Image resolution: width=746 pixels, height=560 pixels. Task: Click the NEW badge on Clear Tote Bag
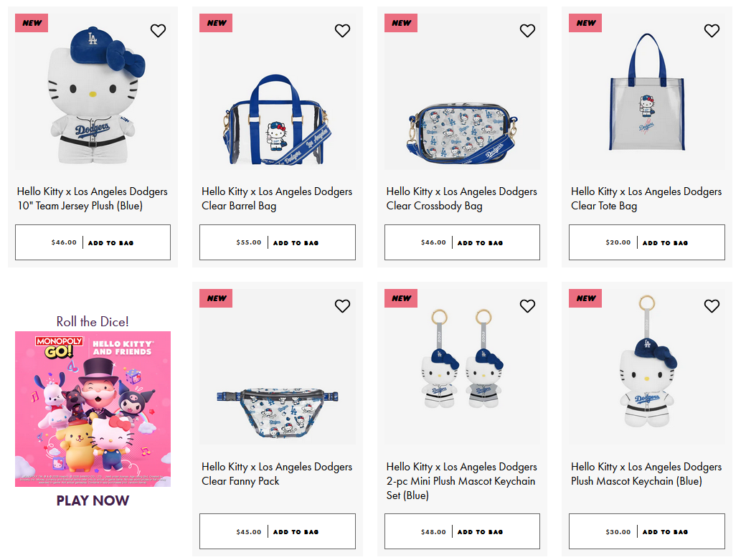click(x=585, y=23)
